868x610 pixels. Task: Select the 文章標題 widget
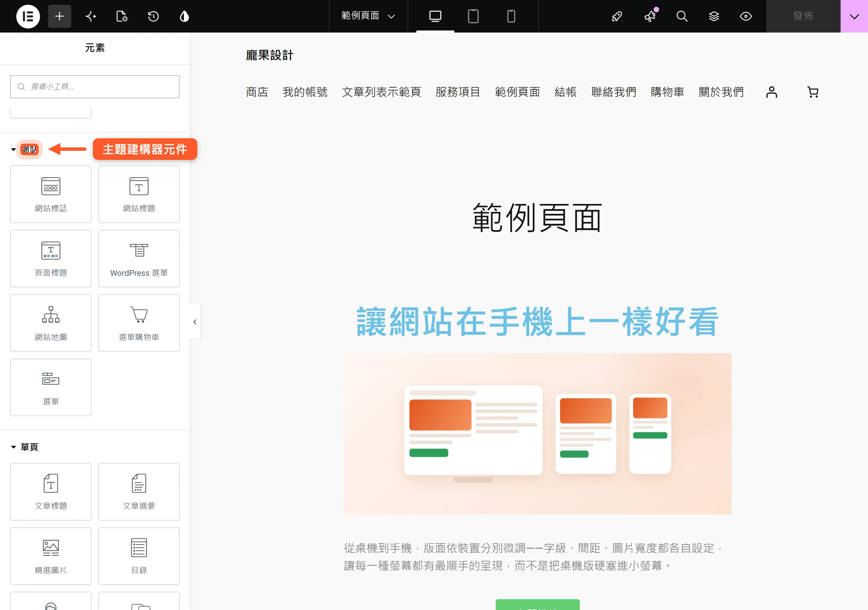(51, 492)
